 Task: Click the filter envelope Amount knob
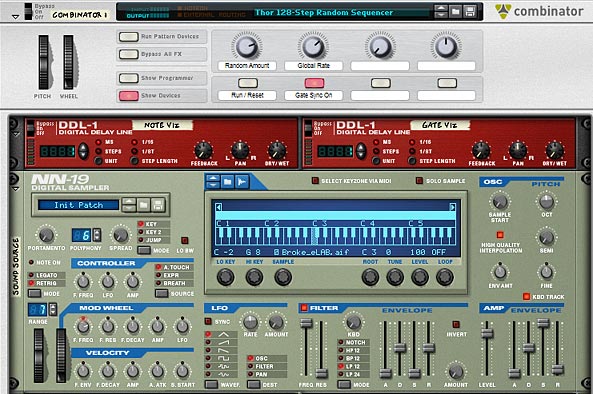(x=455, y=372)
